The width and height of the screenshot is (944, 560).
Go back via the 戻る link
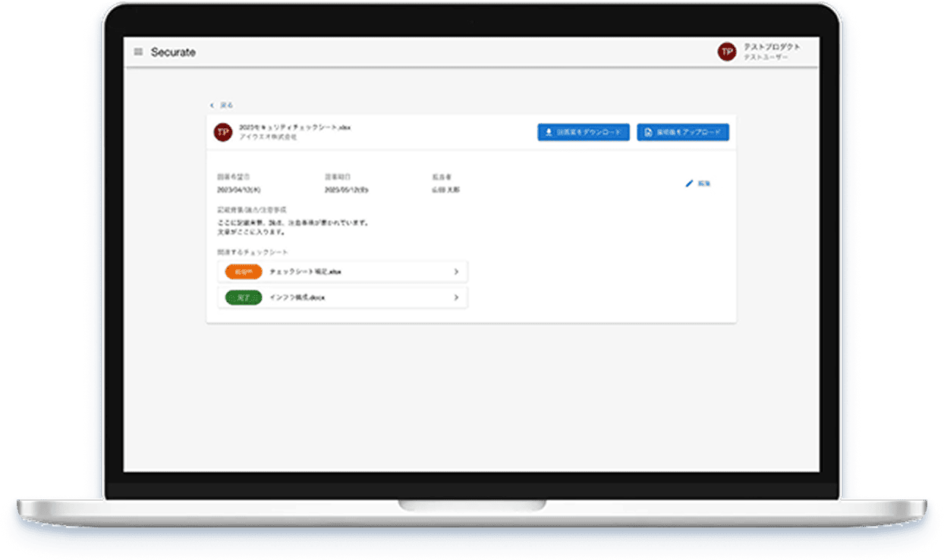click(227, 105)
